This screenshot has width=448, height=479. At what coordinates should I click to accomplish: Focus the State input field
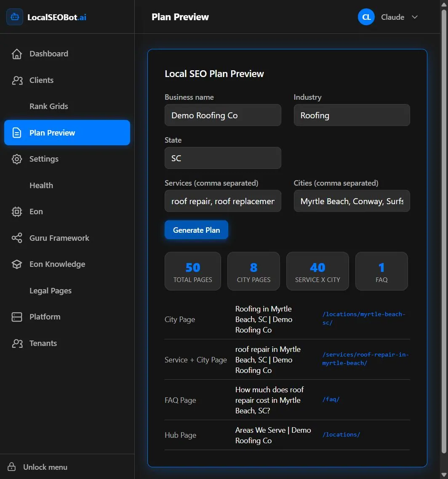223,158
